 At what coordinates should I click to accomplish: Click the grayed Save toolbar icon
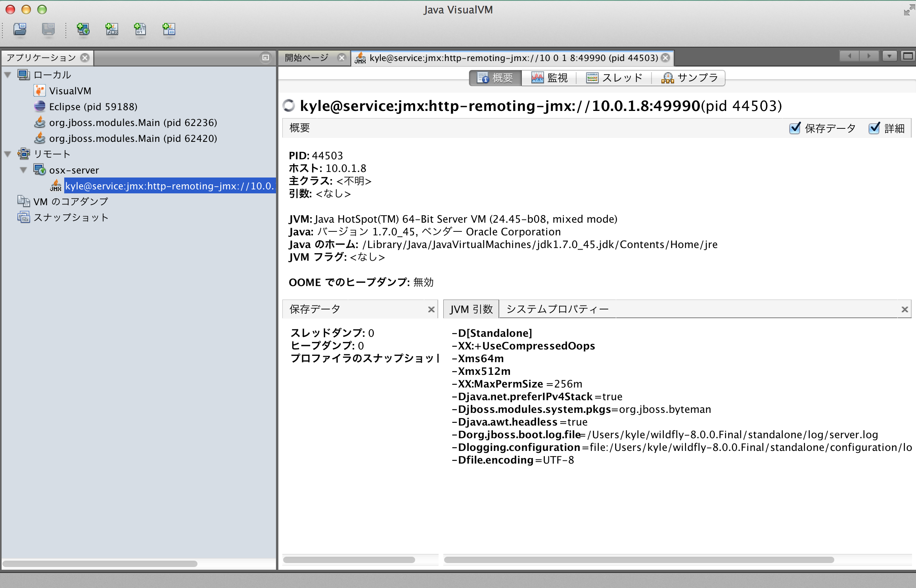click(x=48, y=29)
